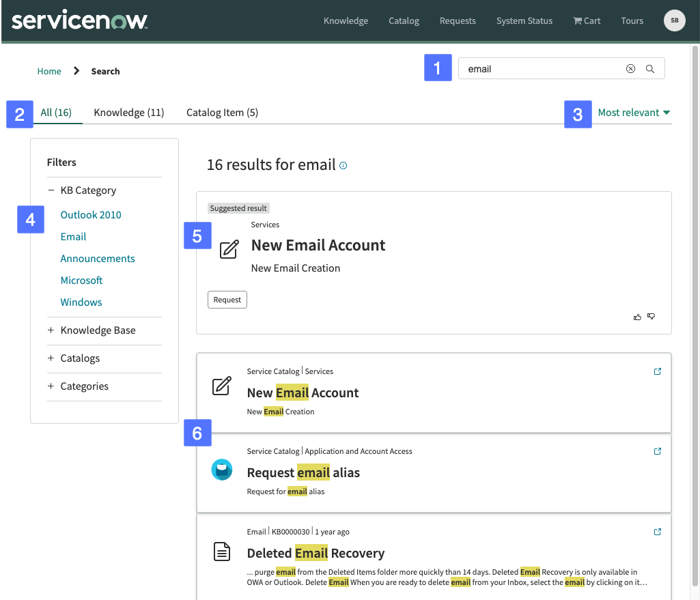Click document icon of Deleted Email Recovery
This screenshot has height=600, width=700.
coord(222,552)
